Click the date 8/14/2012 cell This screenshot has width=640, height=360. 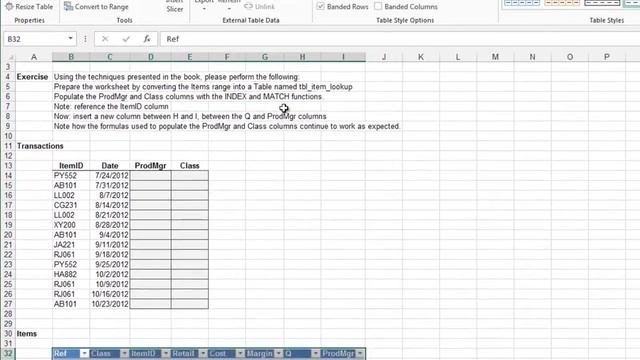tap(110, 205)
